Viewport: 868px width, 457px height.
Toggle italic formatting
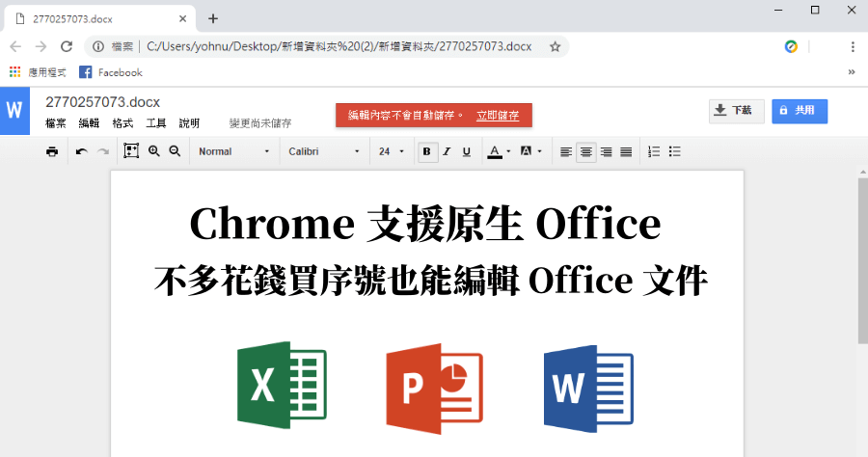447,151
